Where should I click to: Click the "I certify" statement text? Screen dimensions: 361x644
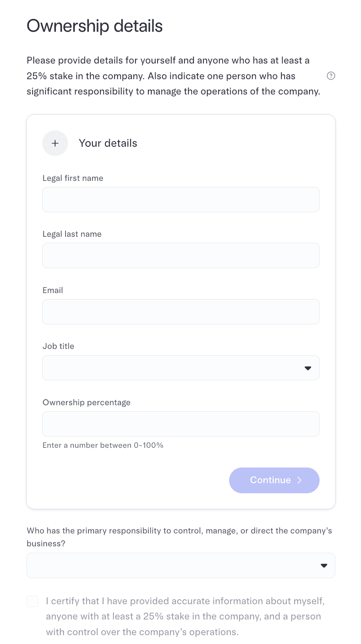pos(185,617)
